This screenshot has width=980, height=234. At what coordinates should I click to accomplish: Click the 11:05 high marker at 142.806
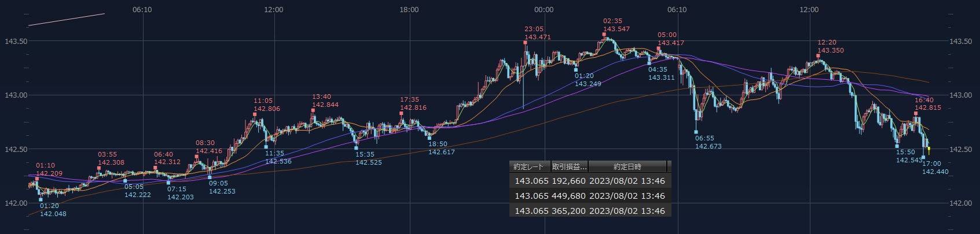coord(254,114)
